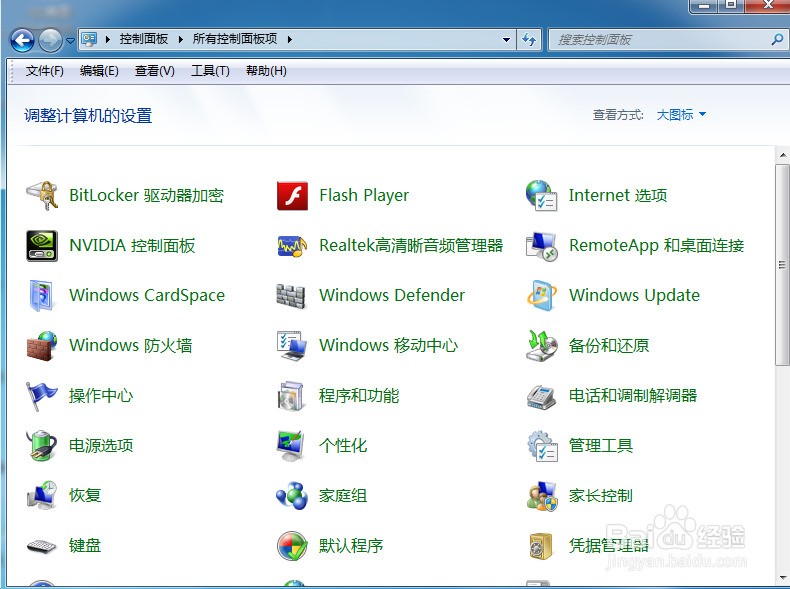This screenshot has width=790, height=589.
Task: Open the 电源选项 text link
Action: point(101,445)
